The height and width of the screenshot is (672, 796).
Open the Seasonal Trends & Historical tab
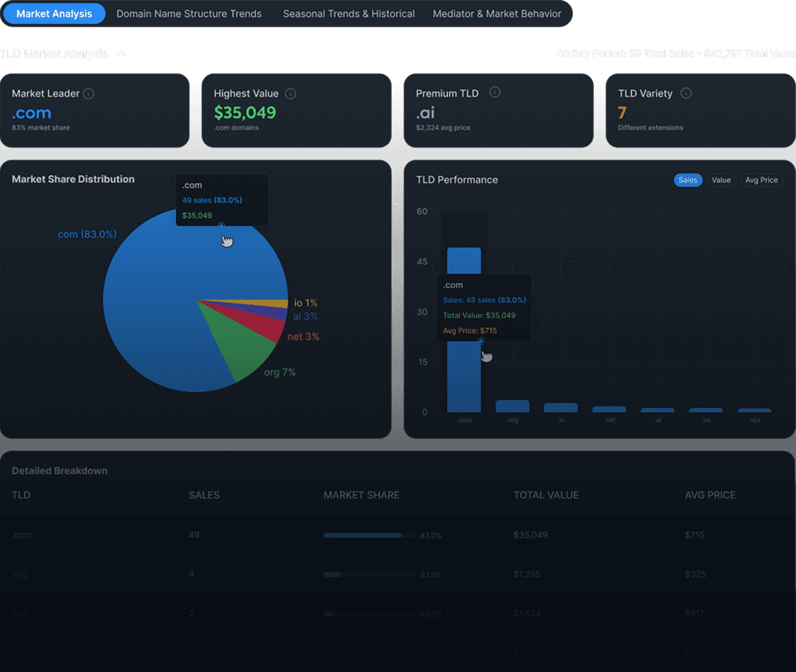click(349, 13)
